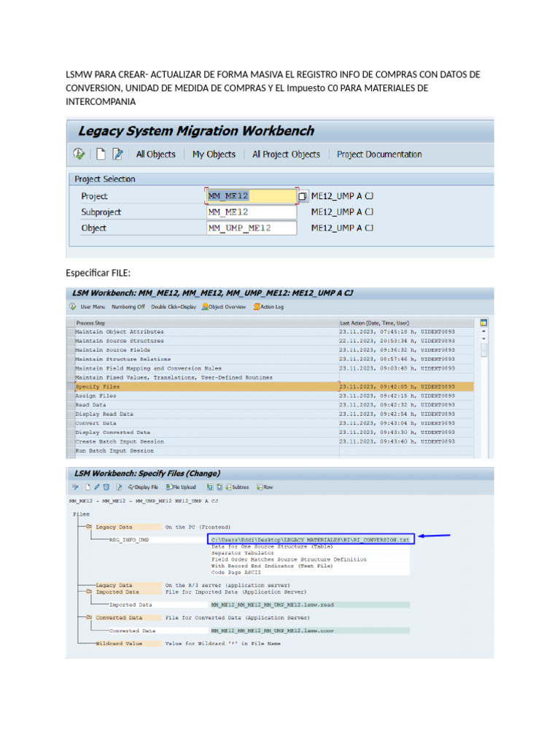
Task: Click the User Menu button
Action: pyautogui.click(x=93, y=307)
